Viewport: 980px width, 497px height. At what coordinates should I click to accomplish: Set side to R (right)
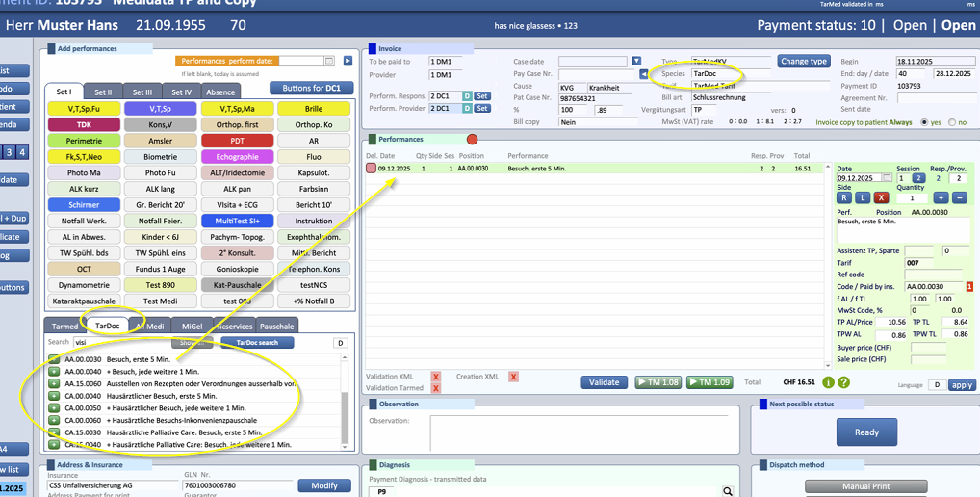click(843, 197)
